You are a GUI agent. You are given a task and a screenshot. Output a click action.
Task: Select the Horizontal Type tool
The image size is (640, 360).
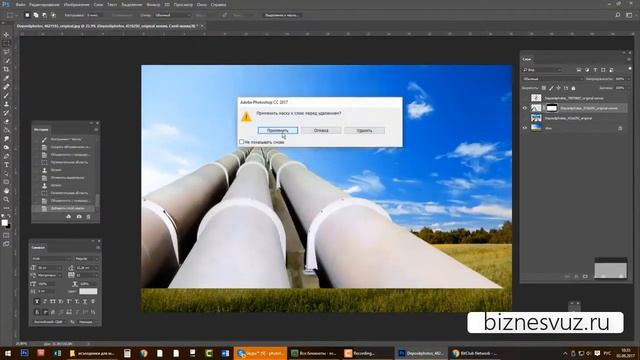click(6, 164)
